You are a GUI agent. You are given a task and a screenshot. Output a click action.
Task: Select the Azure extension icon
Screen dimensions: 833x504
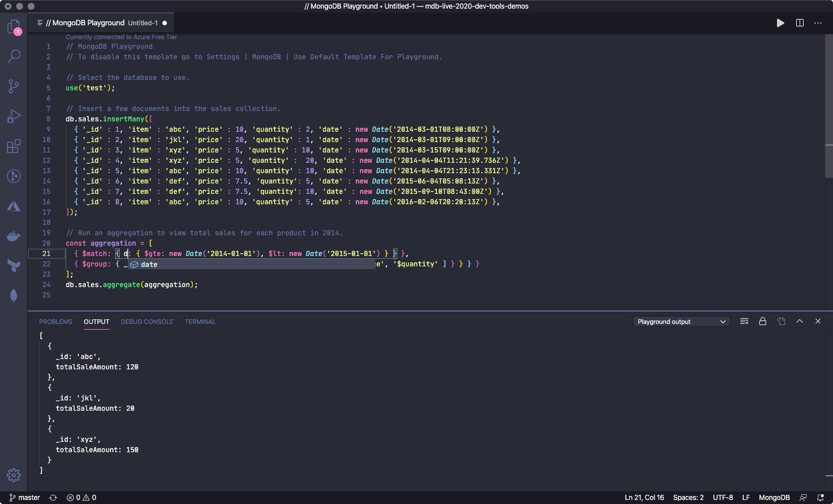(x=13, y=206)
